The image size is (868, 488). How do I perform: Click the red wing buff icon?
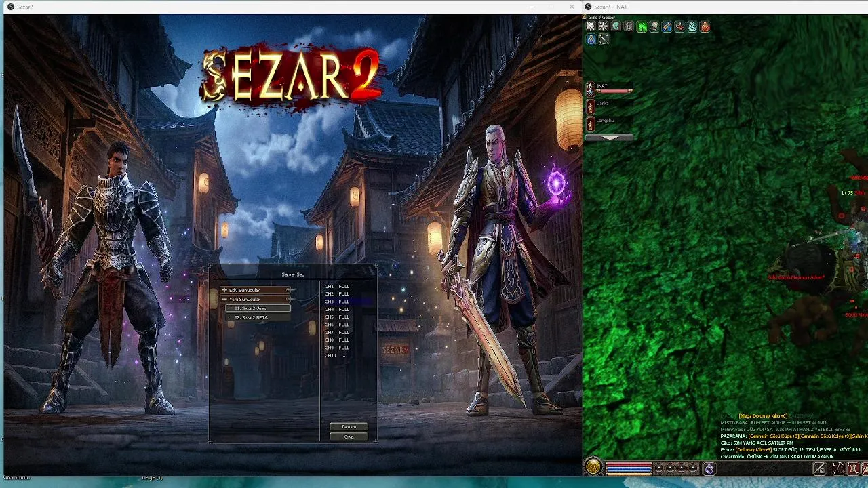[x=680, y=26]
